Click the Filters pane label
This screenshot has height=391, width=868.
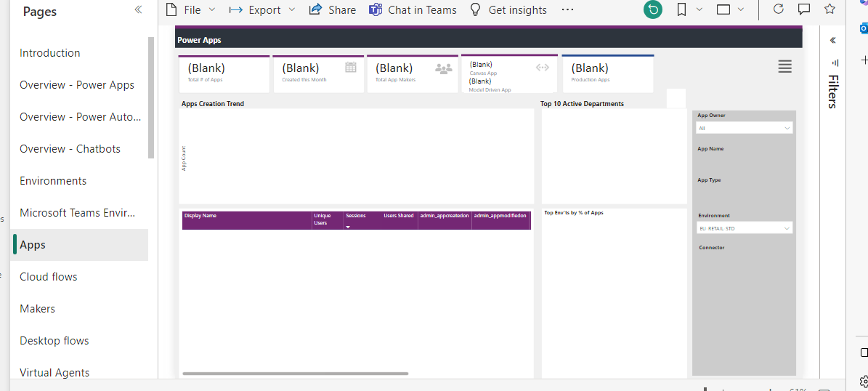click(832, 92)
